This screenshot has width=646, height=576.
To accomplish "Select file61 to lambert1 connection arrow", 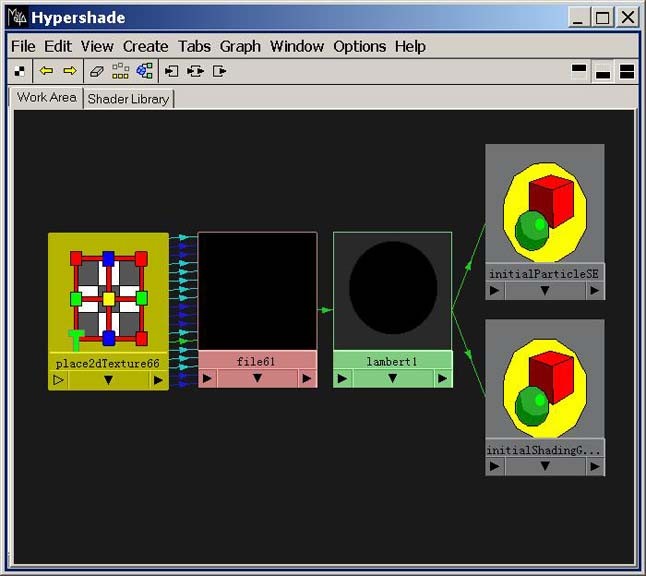I will coord(325,309).
